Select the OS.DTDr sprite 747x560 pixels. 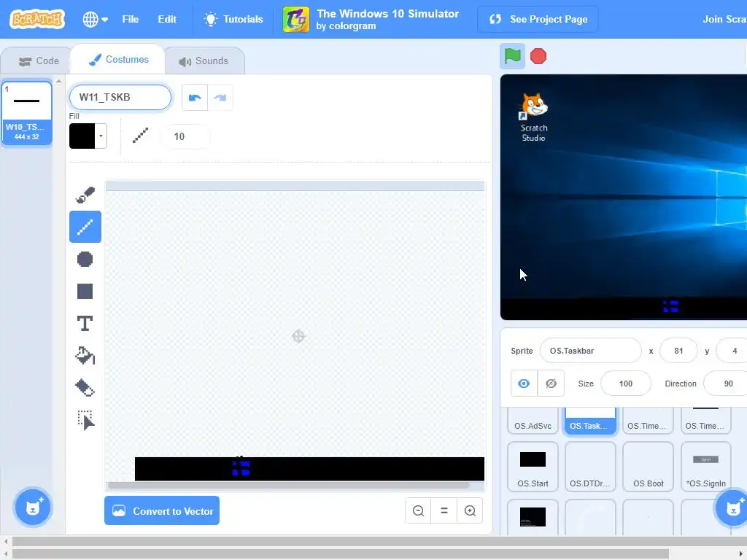pyautogui.click(x=590, y=467)
